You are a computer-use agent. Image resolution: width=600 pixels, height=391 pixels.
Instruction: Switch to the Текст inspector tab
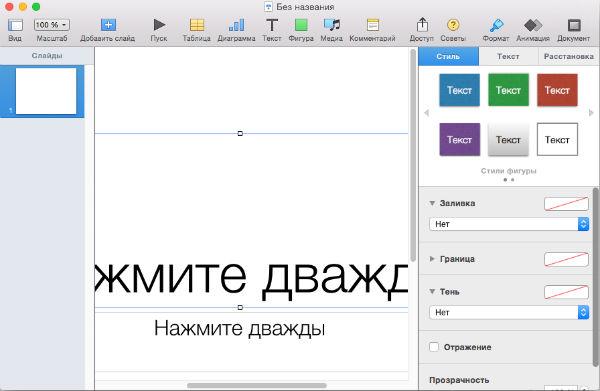[508, 56]
